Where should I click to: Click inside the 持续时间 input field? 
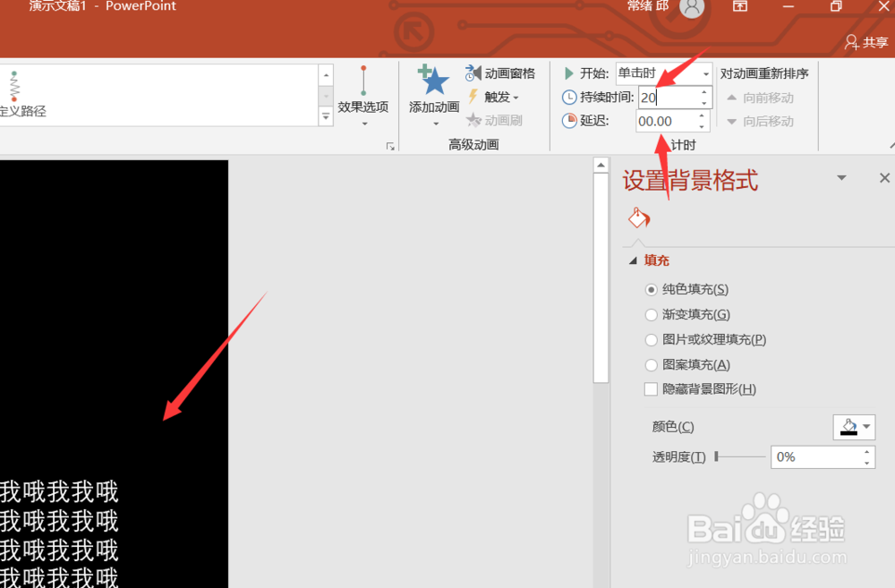[x=667, y=97]
